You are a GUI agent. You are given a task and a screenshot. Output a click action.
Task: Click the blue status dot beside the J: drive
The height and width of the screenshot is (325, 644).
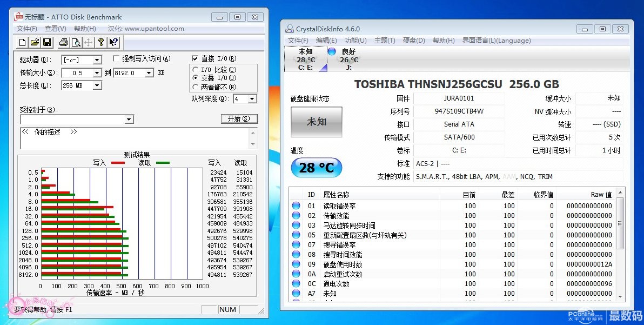(332, 51)
